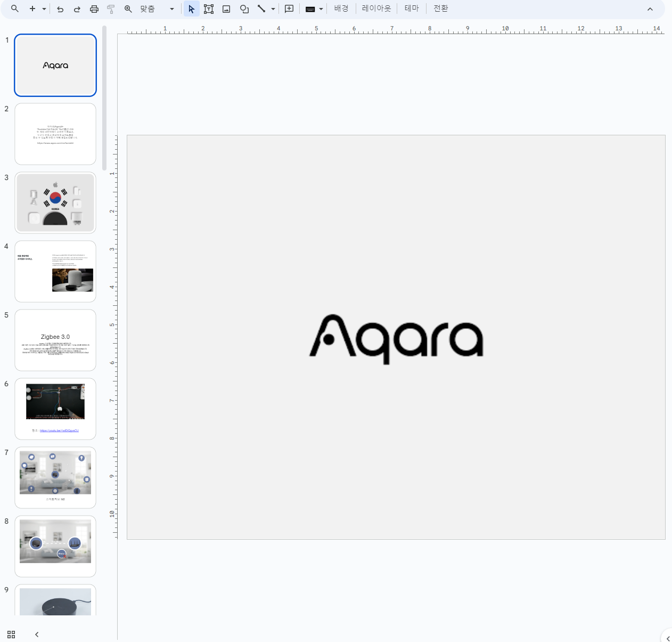This screenshot has width=672, height=642.
Task: Insert an image
Action: tap(226, 9)
